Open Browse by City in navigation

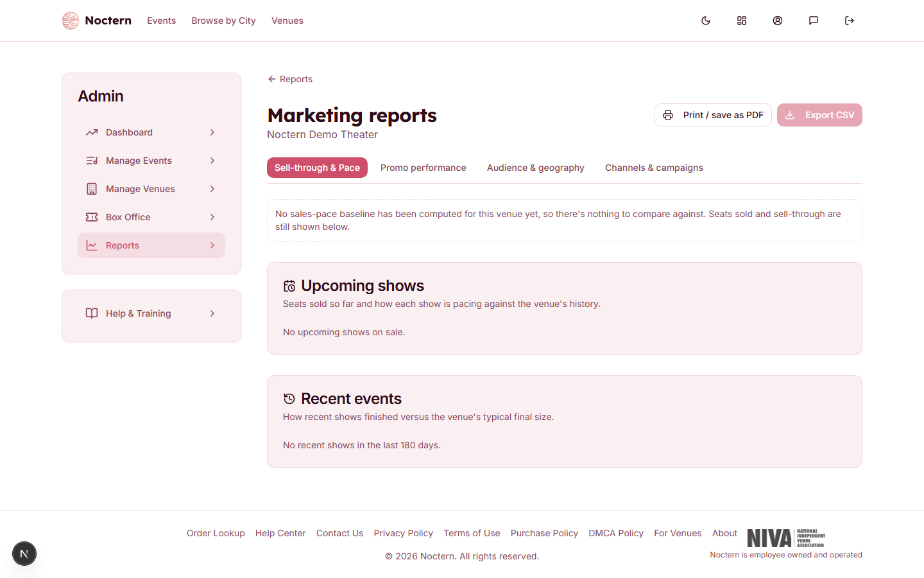pos(223,21)
